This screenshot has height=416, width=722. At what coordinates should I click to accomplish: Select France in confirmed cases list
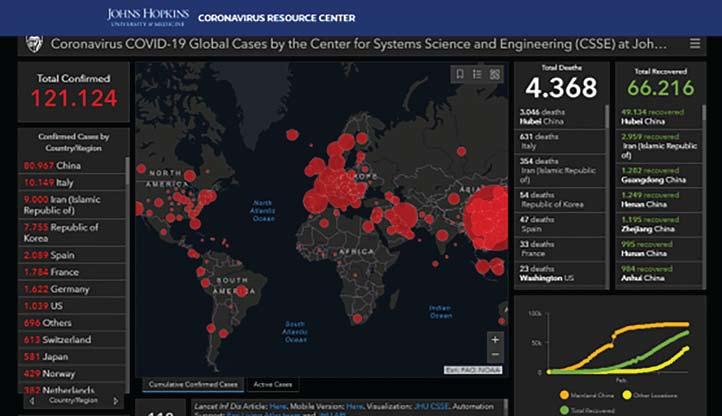(x=71, y=272)
